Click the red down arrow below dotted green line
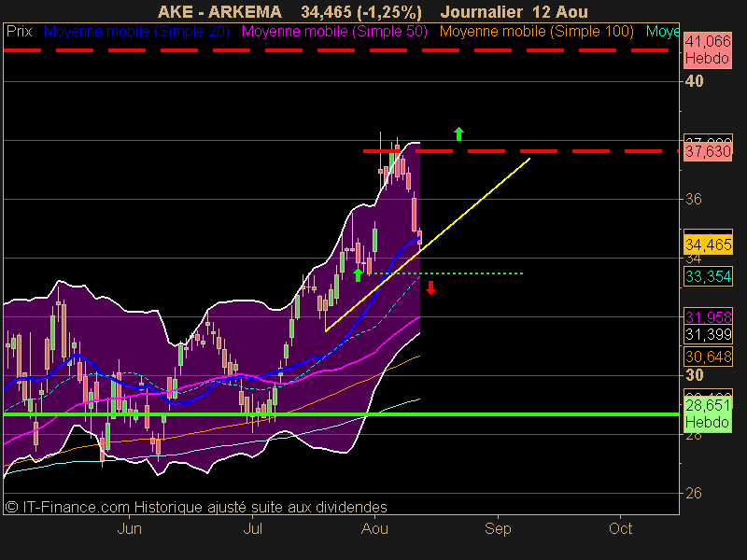This screenshot has height=560, width=747. (x=430, y=287)
